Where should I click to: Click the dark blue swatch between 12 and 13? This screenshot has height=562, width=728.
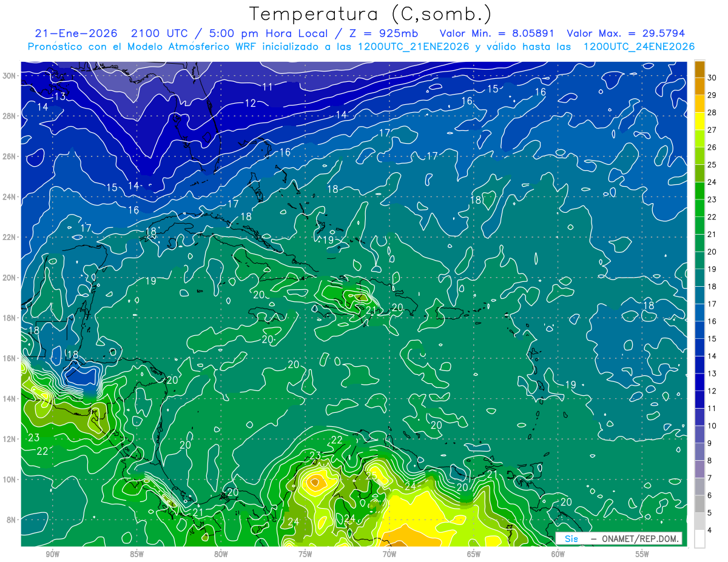[699, 382]
